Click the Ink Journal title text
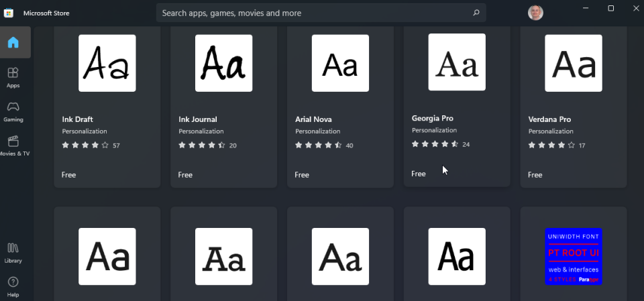 198,119
